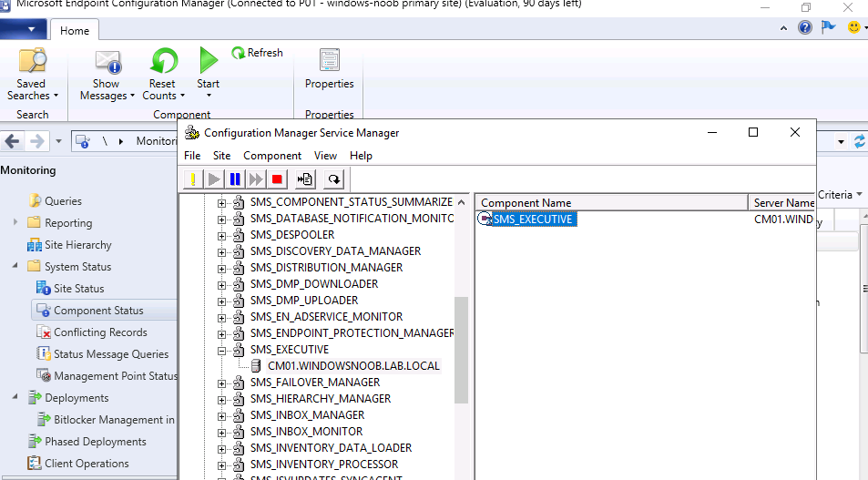The image size is (868, 480).
Task: Click the Start play icon in Service Manager toolbar
Action: pyautogui.click(x=214, y=179)
